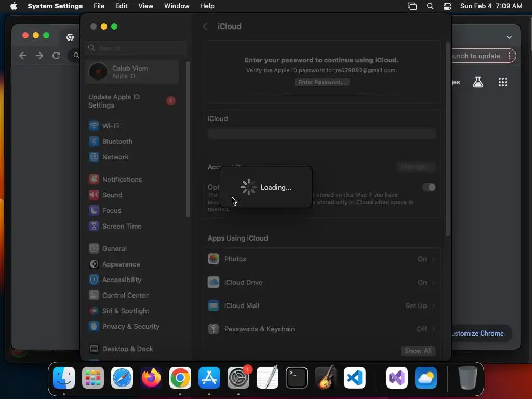Image resolution: width=532 pixels, height=399 pixels.
Task: Open Update Apple ID Settings
Action: (x=132, y=101)
